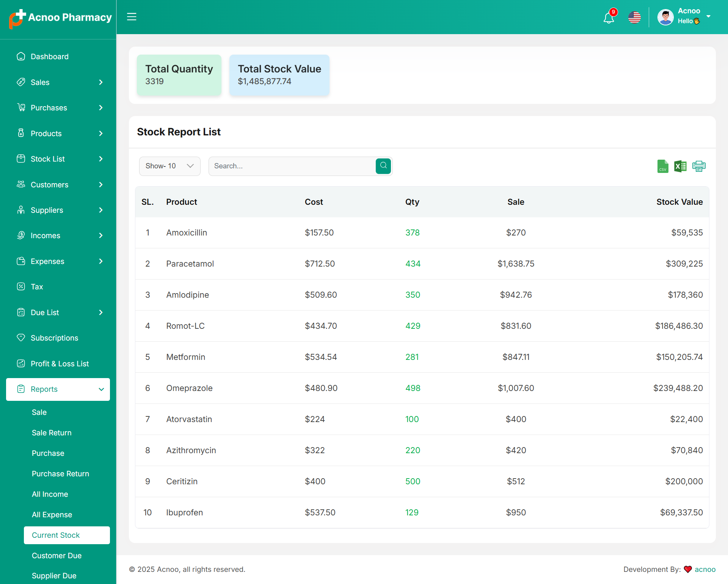Screen dimensions: 728x584
Task: Click the notification bell icon
Action: pos(609,17)
